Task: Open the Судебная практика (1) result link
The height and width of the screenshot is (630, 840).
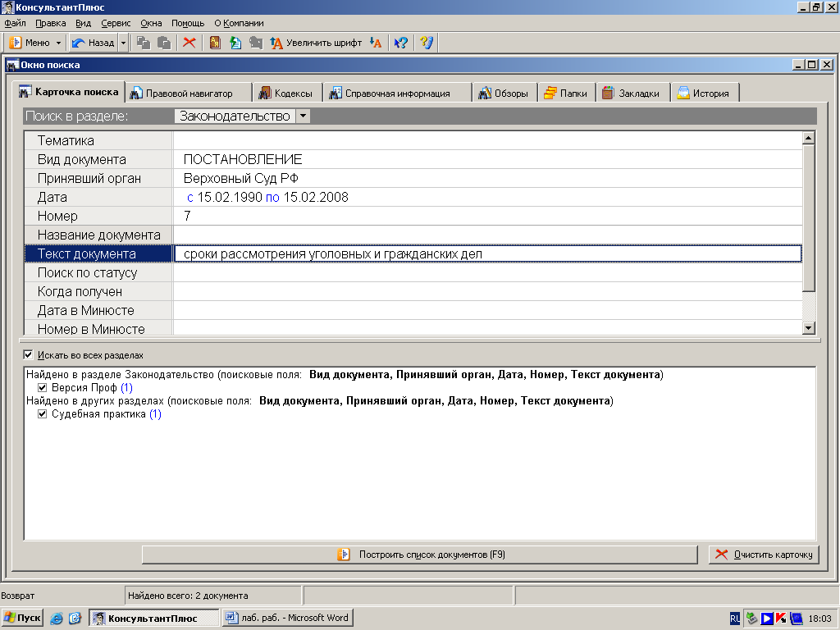Action: pyautogui.click(x=106, y=413)
